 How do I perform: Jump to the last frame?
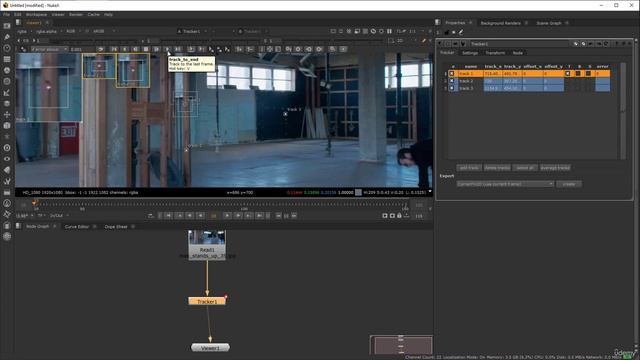(x=260, y=216)
